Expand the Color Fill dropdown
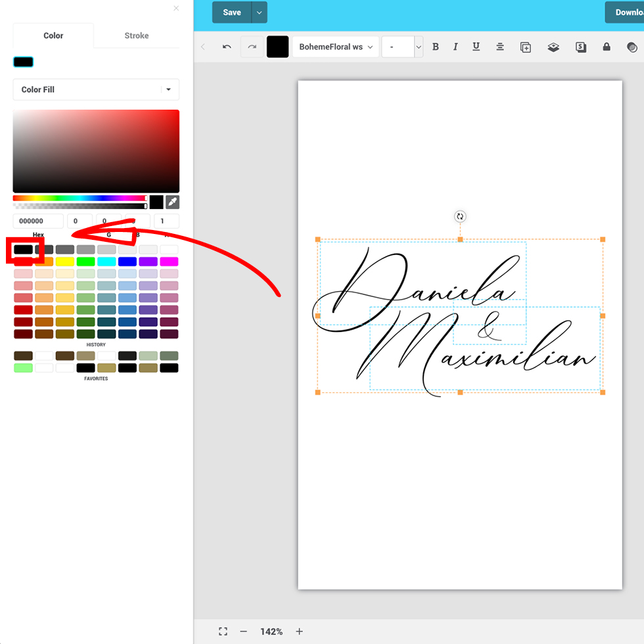Viewport: 644px width, 644px height. click(x=96, y=89)
